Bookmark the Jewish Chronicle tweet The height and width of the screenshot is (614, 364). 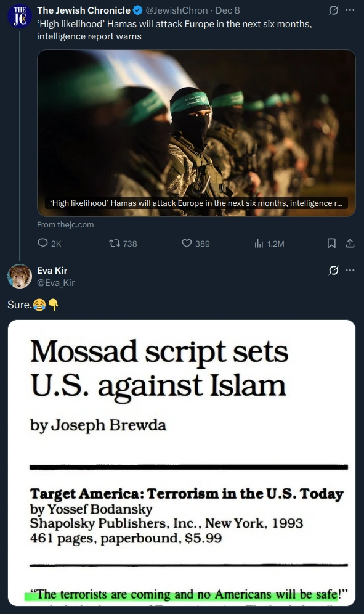(331, 243)
